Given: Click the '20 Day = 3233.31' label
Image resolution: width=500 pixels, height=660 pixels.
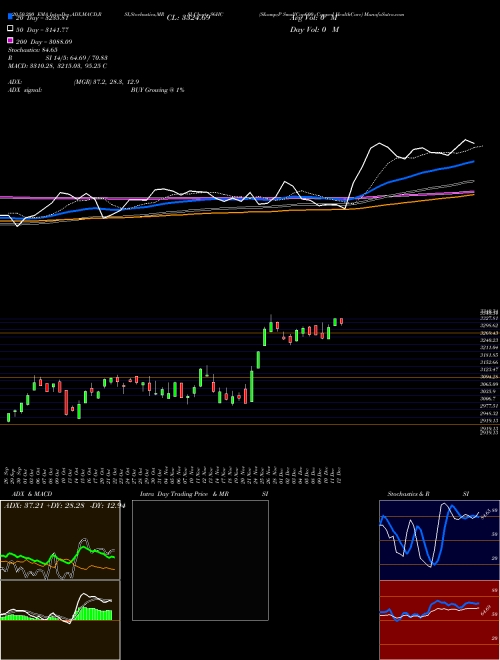Looking at the screenshot, I should [x=42, y=18].
